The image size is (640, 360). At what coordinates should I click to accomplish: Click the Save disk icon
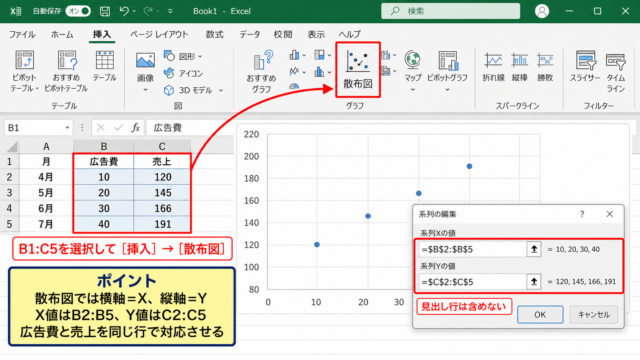[x=105, y=11]
